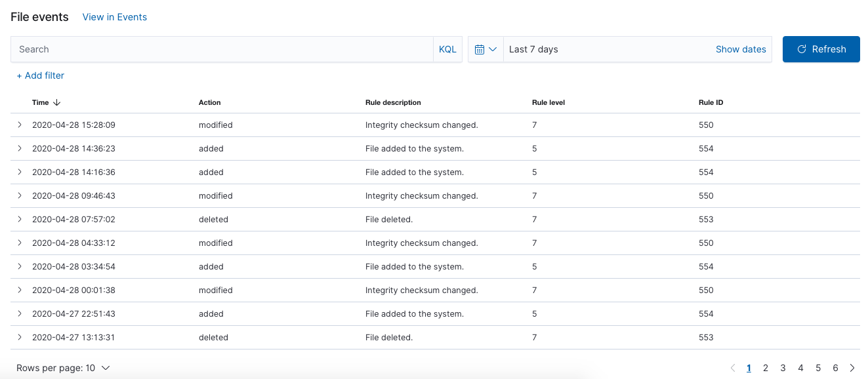Expand the 2020-04-28 07:57:02 deleted event
868x379 pixels.
[x=20, y=219]
